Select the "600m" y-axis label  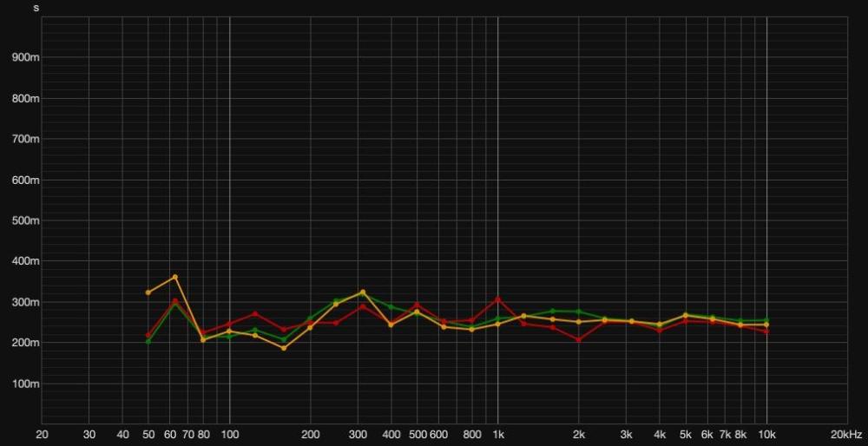[x=25, y=180]
